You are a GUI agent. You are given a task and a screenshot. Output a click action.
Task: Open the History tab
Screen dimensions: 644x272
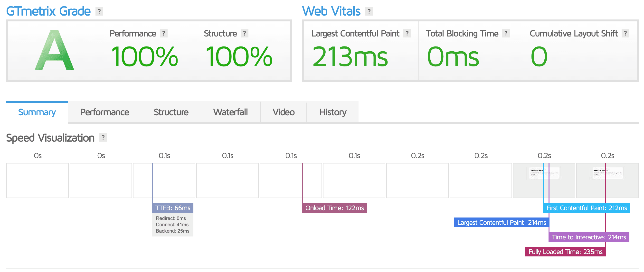(x=333, y=112)
